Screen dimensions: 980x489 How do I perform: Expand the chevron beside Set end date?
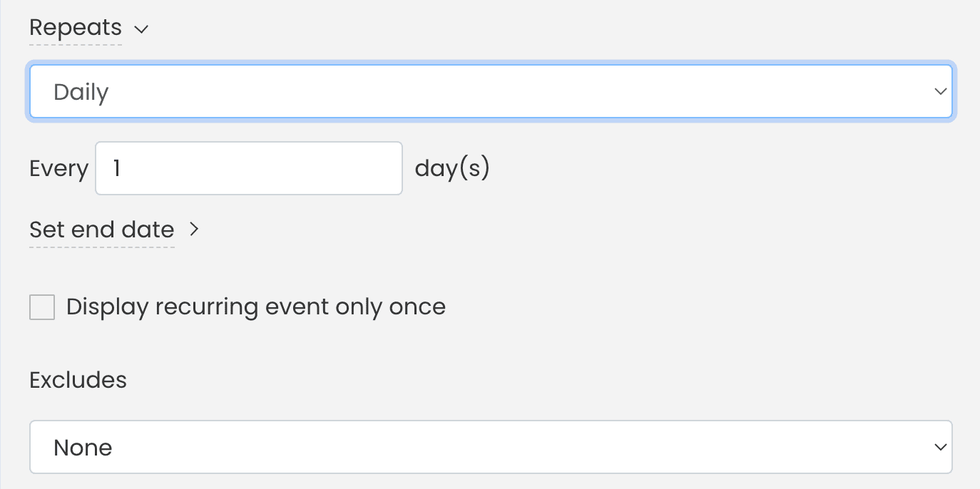(x=194, y=230)
